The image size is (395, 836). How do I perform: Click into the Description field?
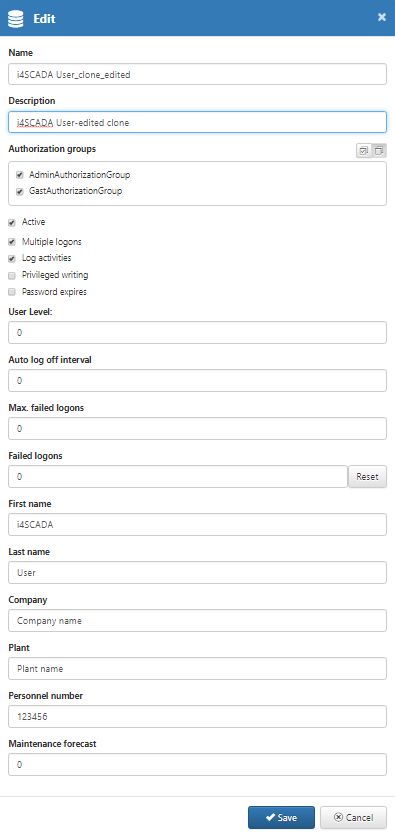click(x=197, y=122)
